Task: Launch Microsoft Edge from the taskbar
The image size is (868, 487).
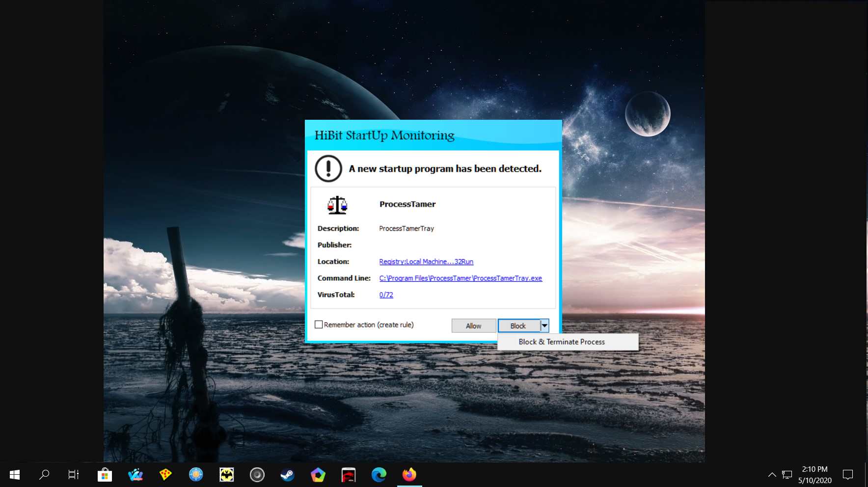Action: 379,475
